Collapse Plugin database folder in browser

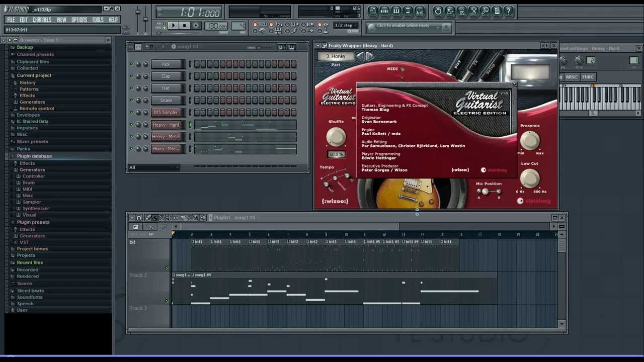[x=34, y=156]
